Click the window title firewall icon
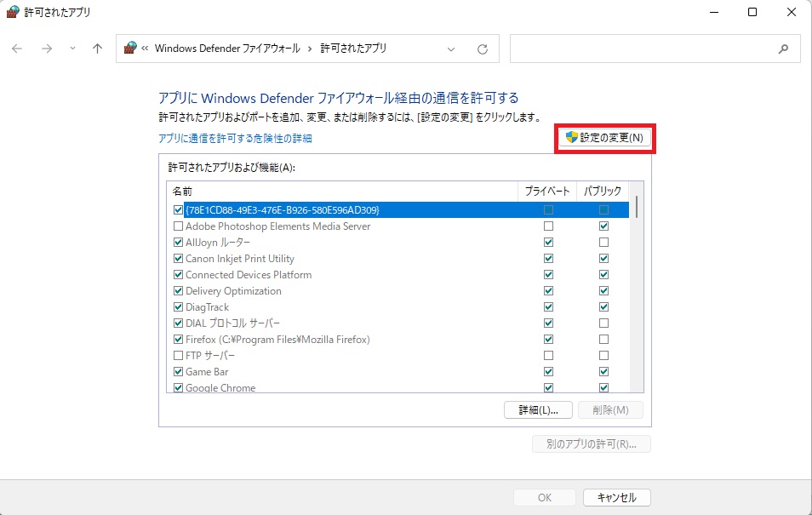Screen dimensions: 812x515 [13, 12]
